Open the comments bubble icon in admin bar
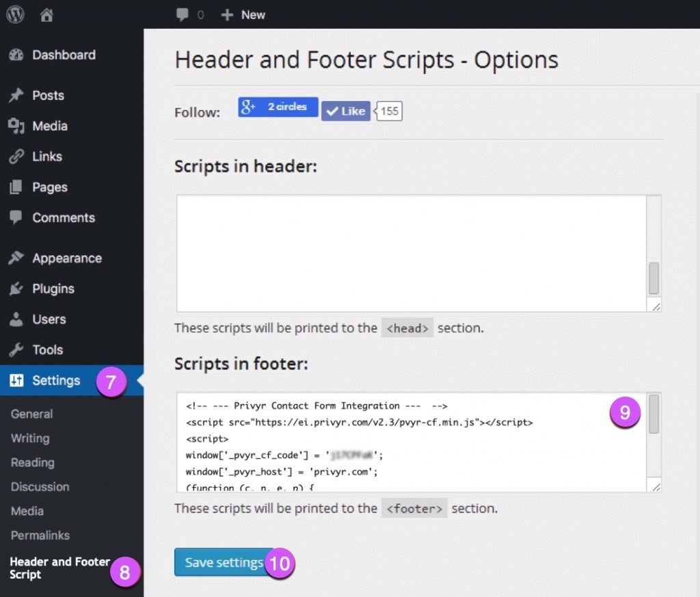The image size is (700, 597). [x=182, y=15]
